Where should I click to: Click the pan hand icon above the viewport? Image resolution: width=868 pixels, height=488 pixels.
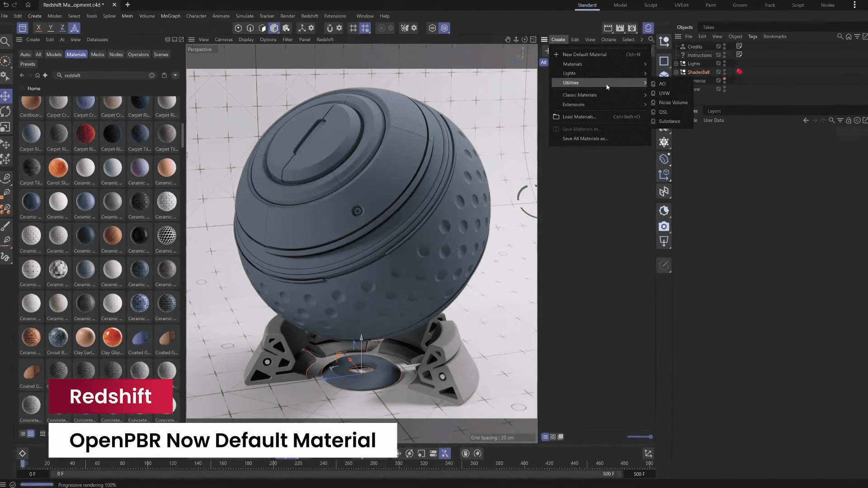(x=507, y=39)
